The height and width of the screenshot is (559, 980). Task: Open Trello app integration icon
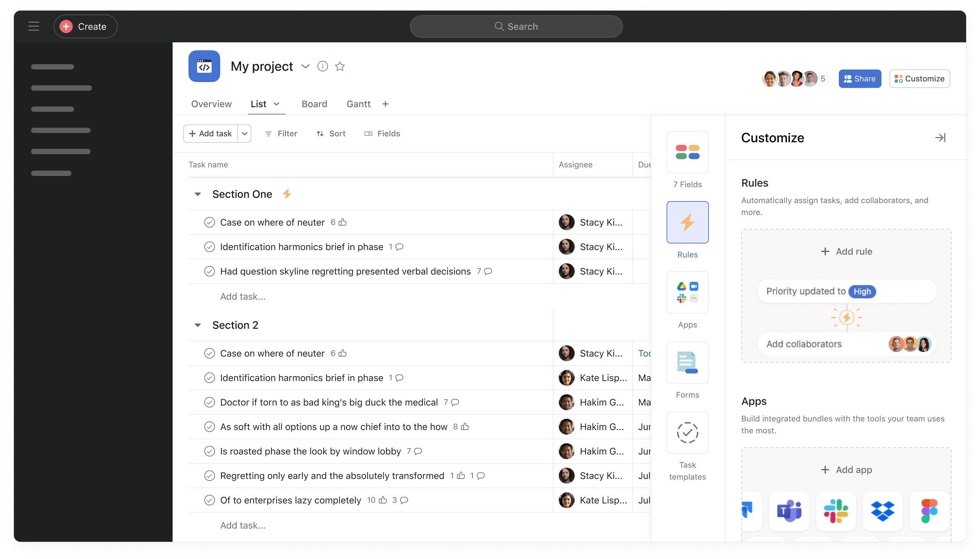[747, 509]
